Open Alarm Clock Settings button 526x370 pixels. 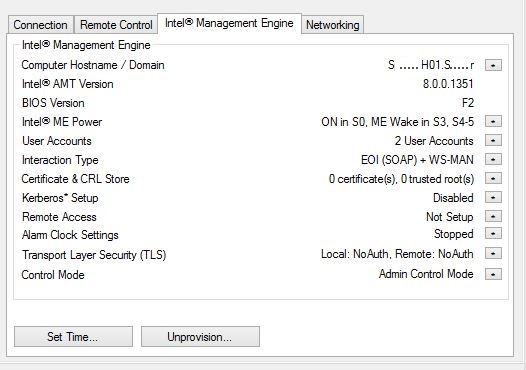tap(493, 233)
